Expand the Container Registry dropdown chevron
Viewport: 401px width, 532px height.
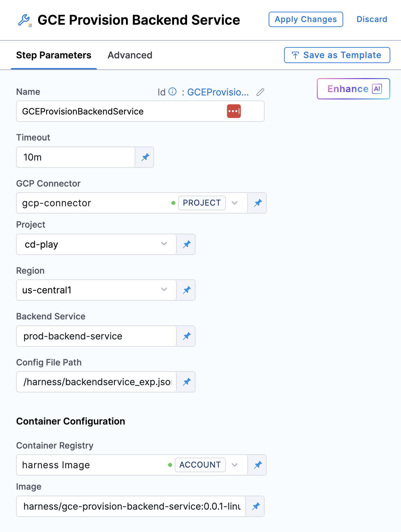point(235,465)
